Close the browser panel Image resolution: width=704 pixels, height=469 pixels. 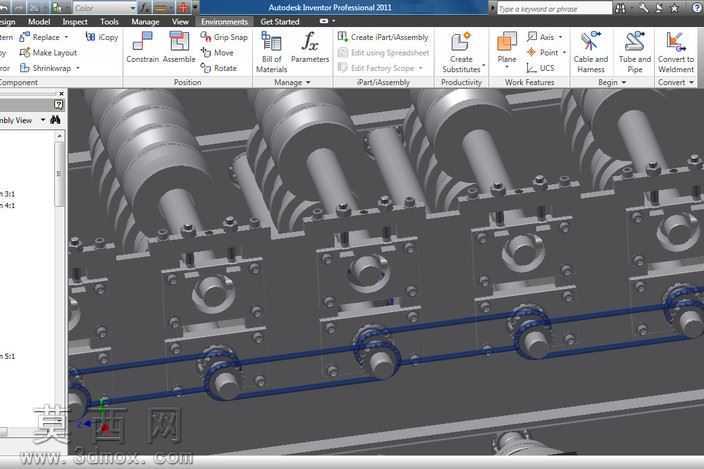tap(62, 93)
